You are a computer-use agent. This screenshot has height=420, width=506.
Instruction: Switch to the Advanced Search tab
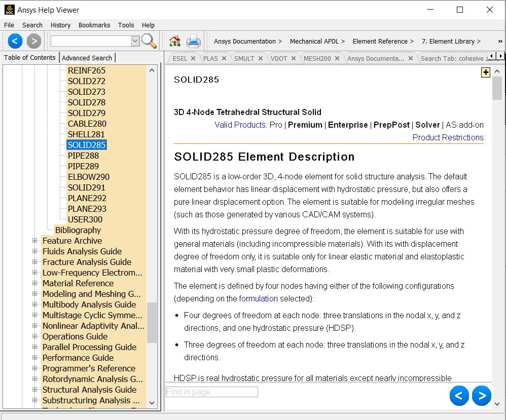87,58
